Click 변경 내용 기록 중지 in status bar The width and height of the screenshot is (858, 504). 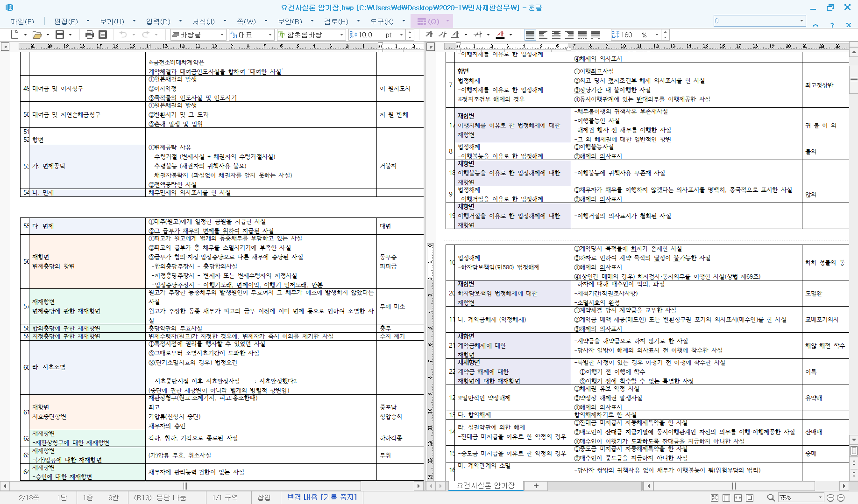322,497
